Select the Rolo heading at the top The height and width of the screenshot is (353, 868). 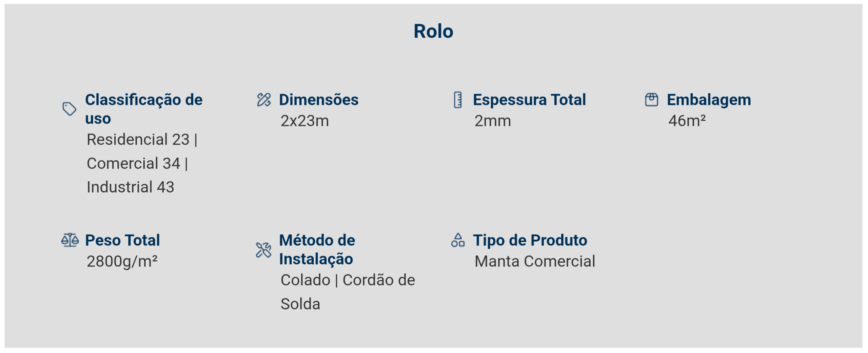point(433,31)
